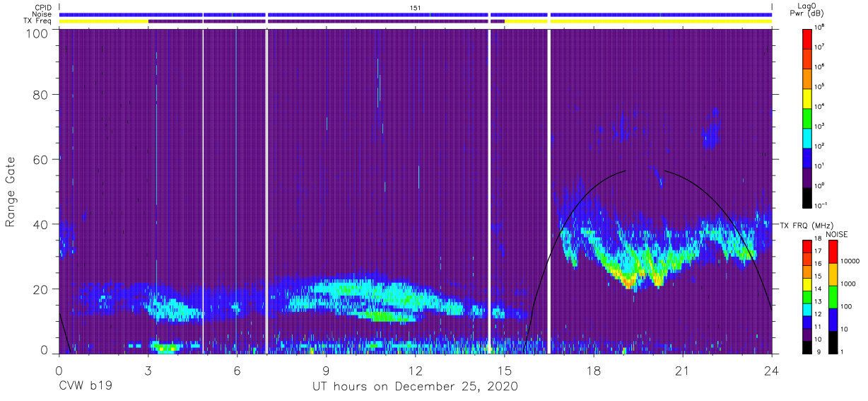This screenshot has height=401, width=868.
Task: Click the NOISE legend value '1000'
Action: click(848, 283)
